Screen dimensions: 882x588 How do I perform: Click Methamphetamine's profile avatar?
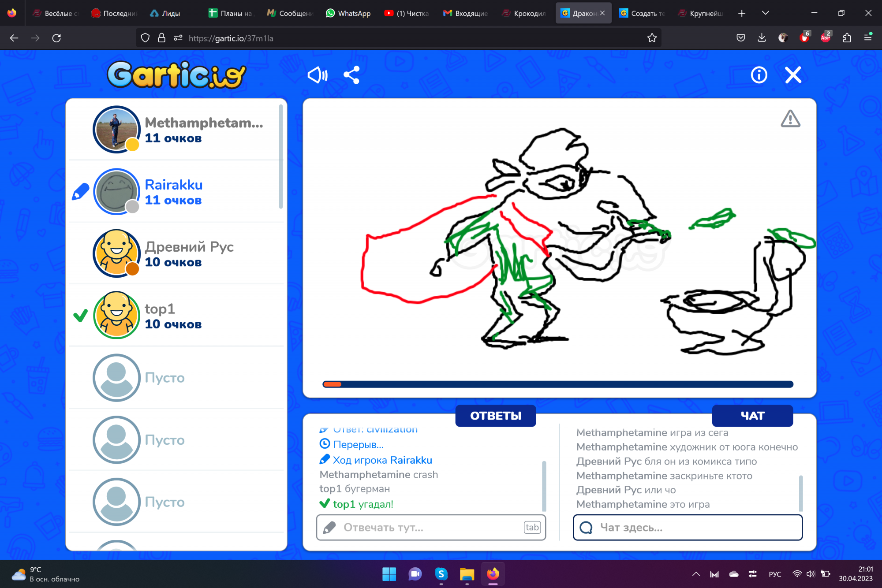point(116,130)
